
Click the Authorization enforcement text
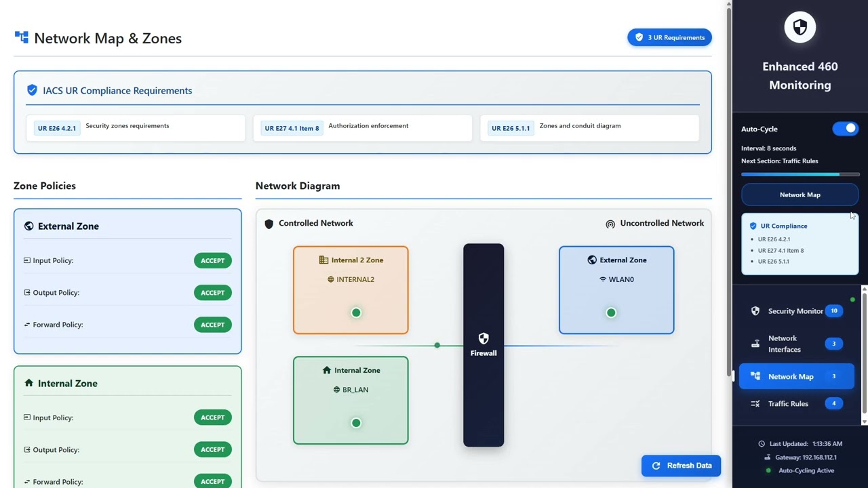(368, 125)
